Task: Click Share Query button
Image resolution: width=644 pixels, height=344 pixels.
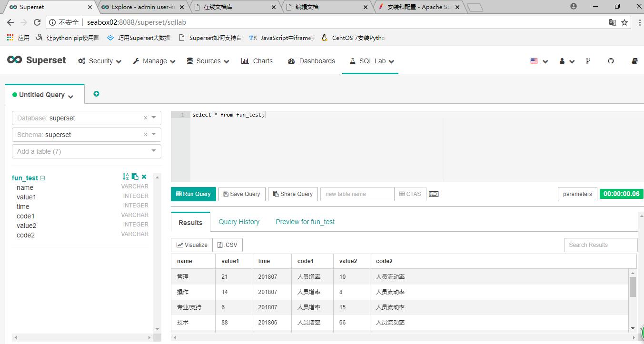Action: click(293, 194)
